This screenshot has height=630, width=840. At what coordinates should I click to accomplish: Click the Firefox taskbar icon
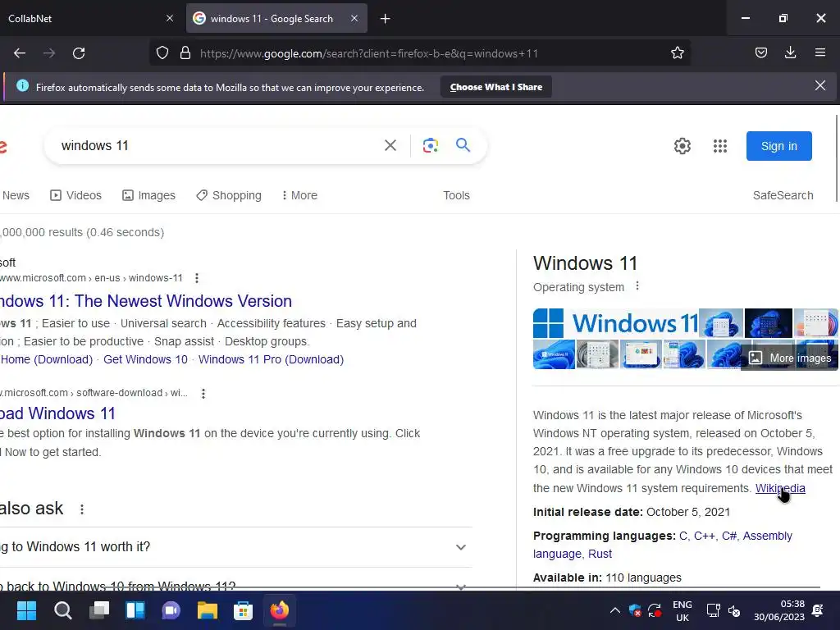pos(279,610)
